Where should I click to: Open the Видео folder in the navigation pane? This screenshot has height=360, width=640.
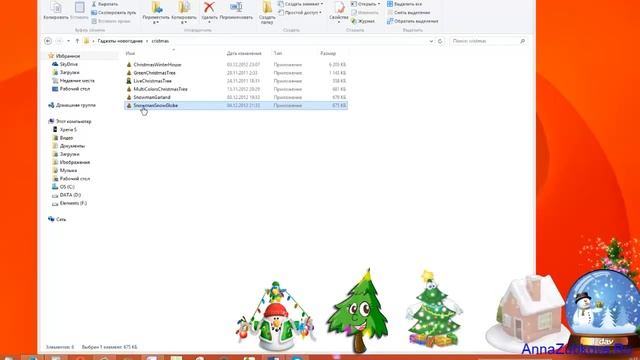[62, 138]
